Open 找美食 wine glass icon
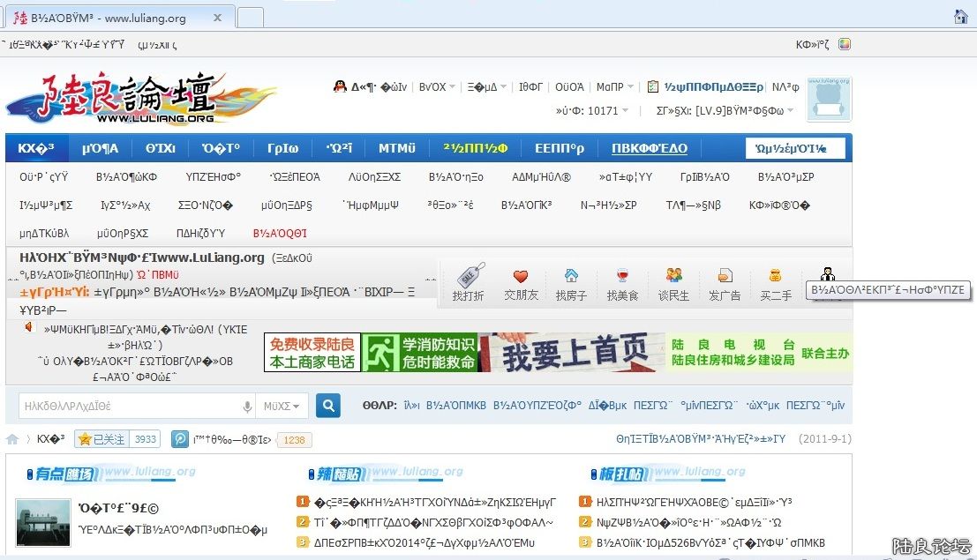This screenshot has height=560, width=977. click(622, 276)
